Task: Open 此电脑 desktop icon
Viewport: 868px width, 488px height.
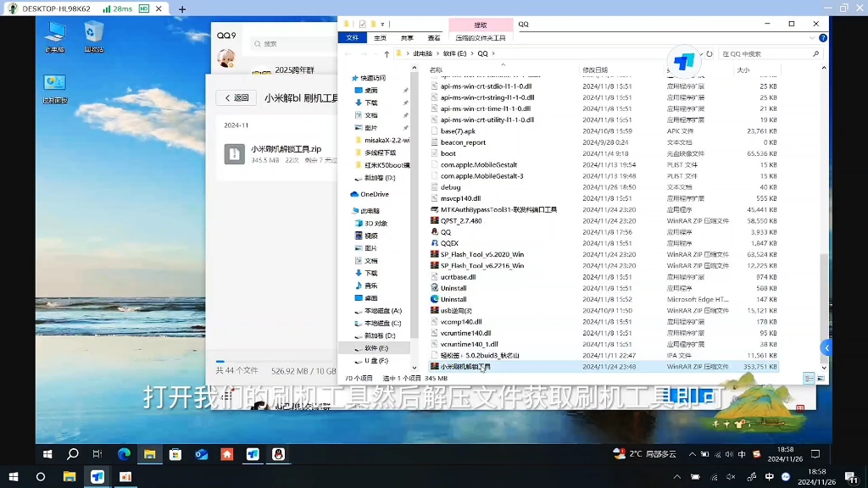Action: tap(55, 37)
